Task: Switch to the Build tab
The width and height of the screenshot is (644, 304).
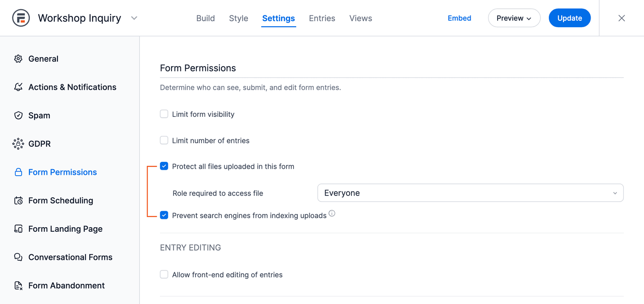Action: click(206, 18)
